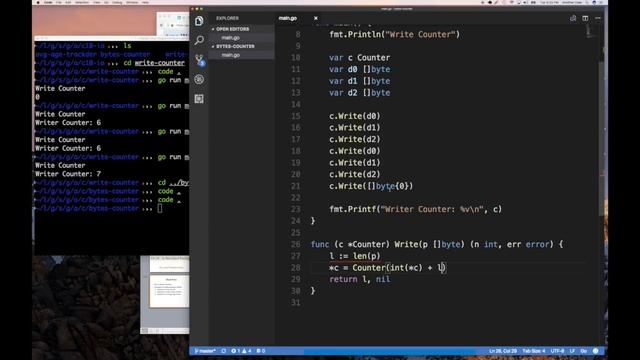
Task: Click the line and column indicator
Action: [502, 351]
